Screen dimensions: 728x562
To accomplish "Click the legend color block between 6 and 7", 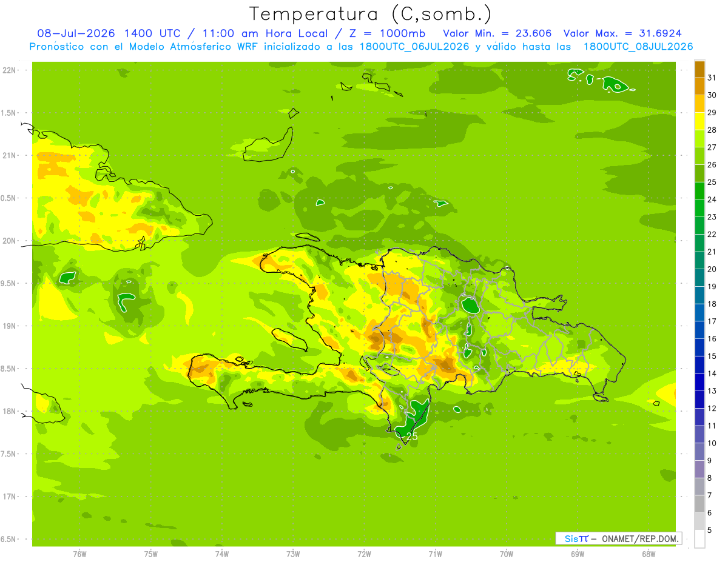I will point(699,504).
